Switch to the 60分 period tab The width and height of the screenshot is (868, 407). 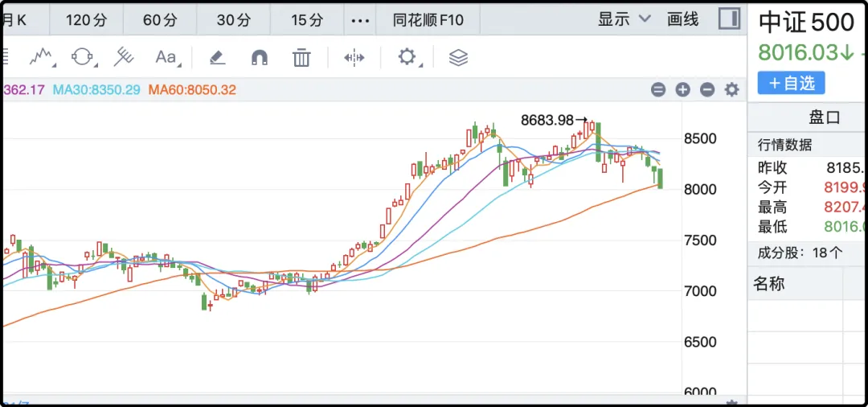point(159,20)
